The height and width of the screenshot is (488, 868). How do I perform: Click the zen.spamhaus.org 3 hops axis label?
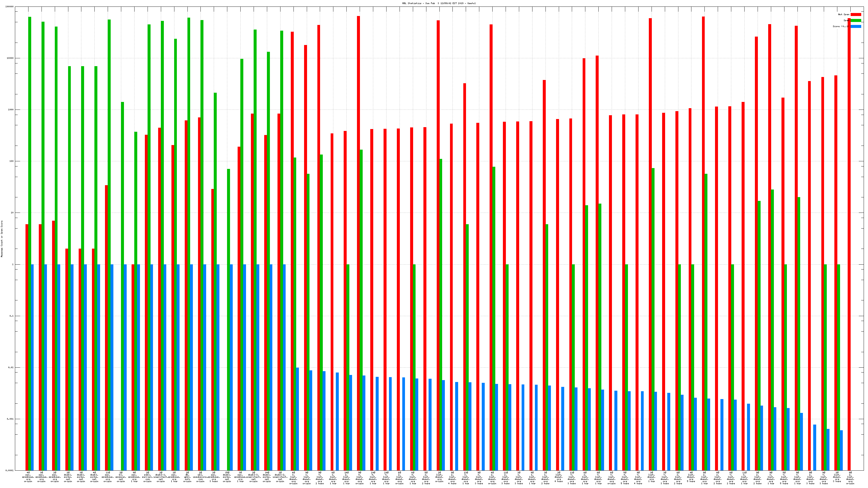(214, 477)
